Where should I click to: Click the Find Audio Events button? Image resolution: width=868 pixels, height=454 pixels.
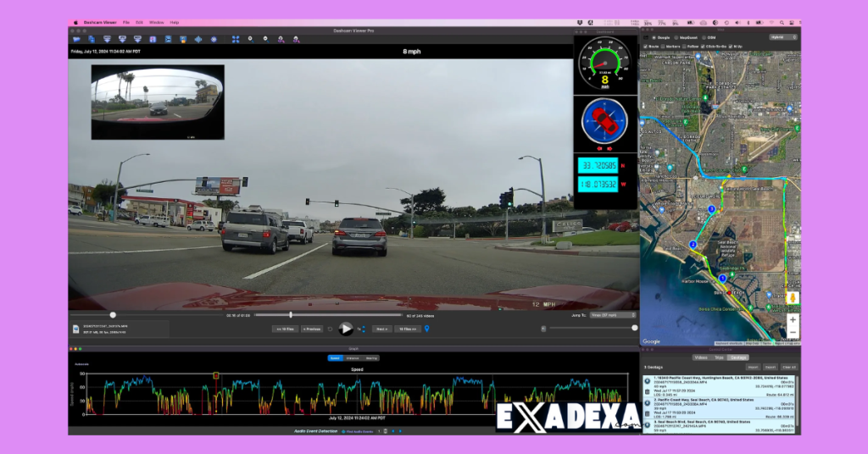(358, 431)
